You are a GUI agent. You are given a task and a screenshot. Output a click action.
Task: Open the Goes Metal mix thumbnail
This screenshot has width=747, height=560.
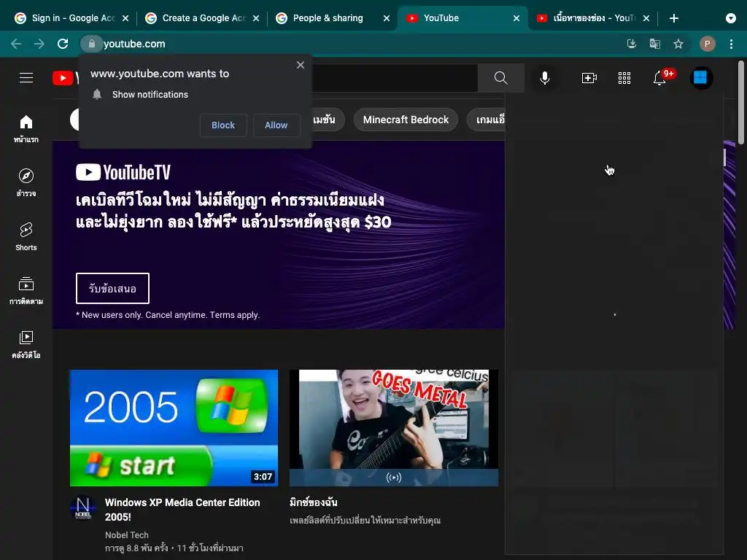[393, 427]
